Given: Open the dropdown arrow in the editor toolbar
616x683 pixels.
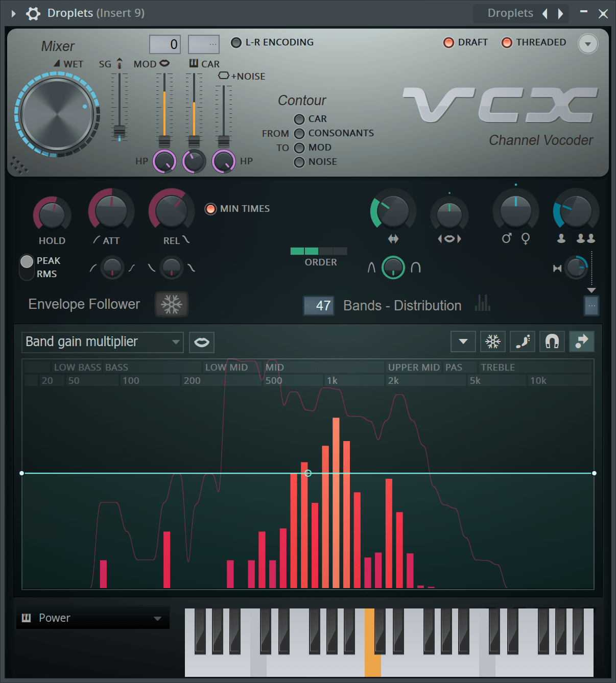Looking at the screenshot, I should click(x=463, y=341).
